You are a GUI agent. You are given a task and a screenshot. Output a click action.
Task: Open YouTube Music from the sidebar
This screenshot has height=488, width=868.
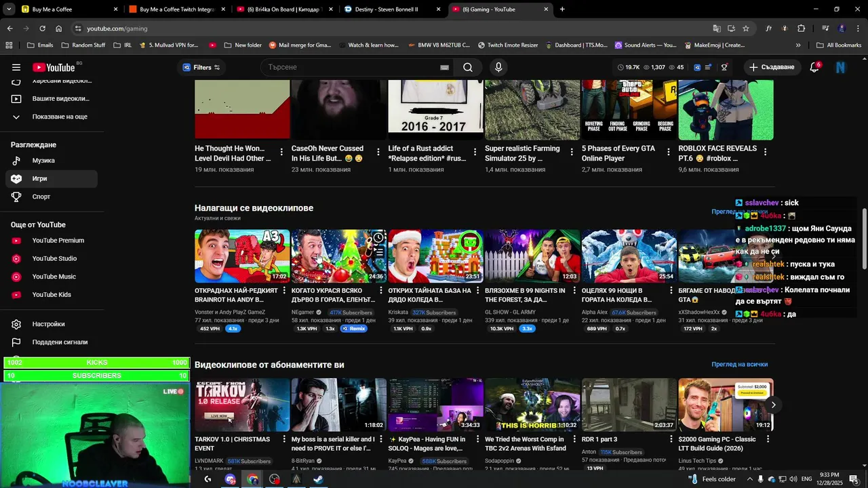[x=52, y=277]
